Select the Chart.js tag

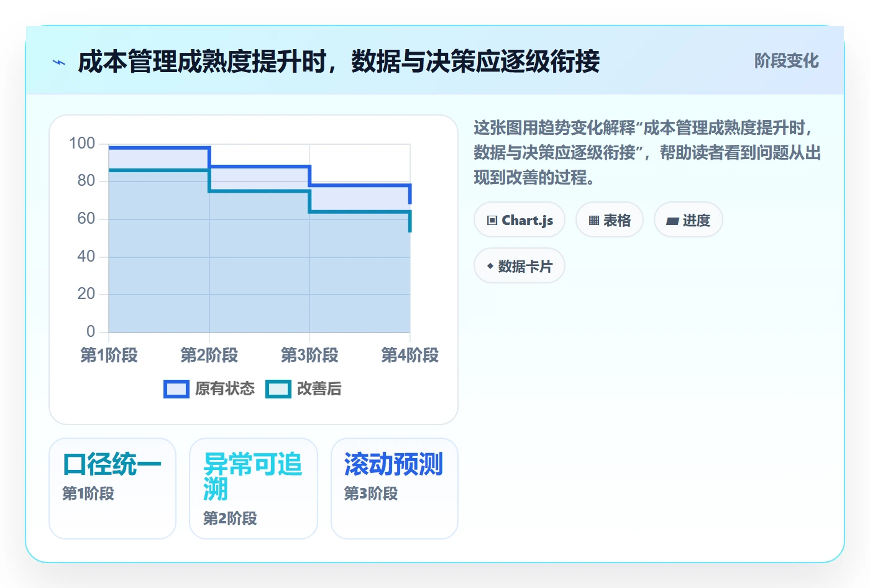tap(520, 220)
